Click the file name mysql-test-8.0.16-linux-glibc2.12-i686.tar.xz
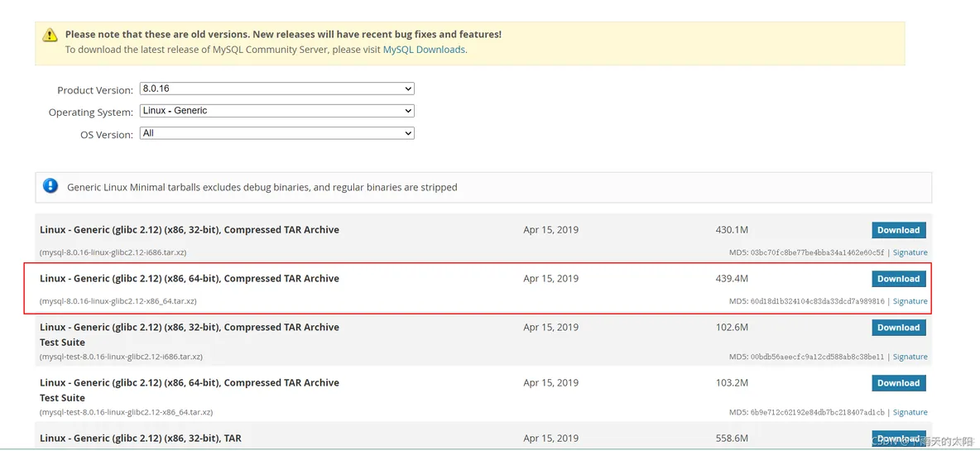The image size is (980, 451). [121, 357]
